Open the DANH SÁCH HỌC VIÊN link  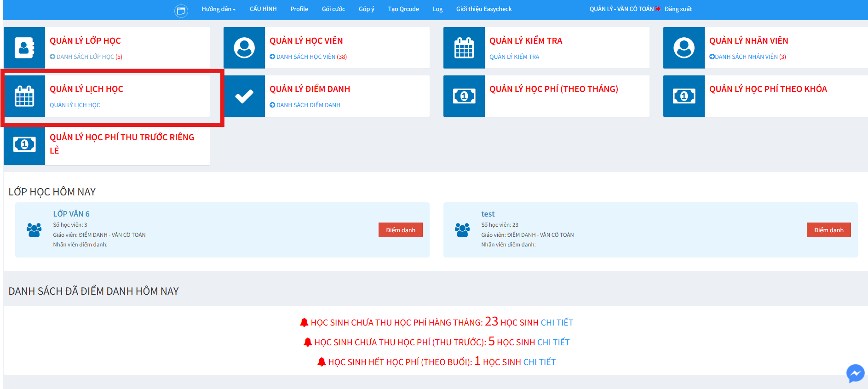pyautogui.click(x=306, y=57)
